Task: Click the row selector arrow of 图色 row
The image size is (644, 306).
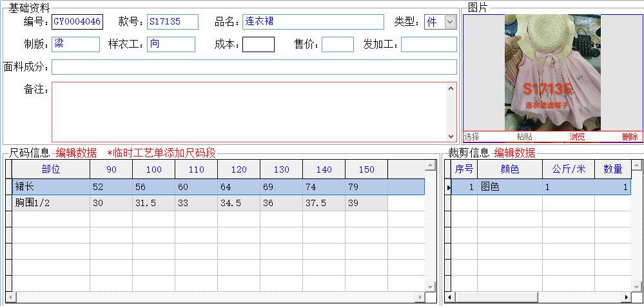Action: pos(448,187)
